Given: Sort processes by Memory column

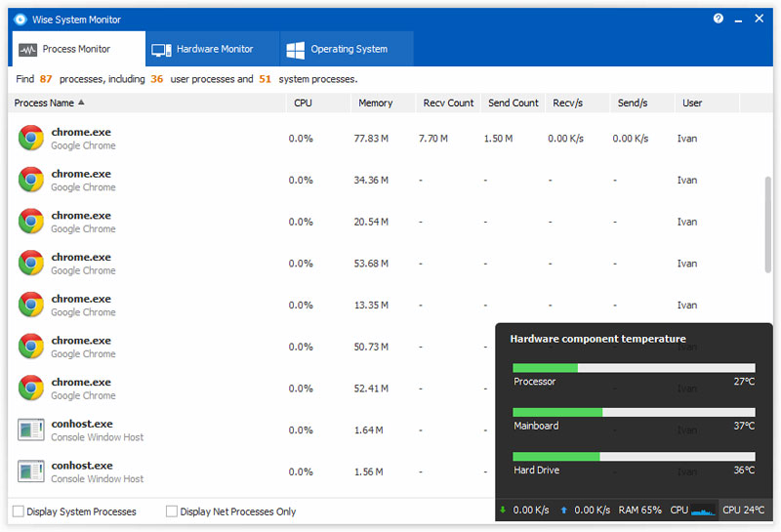Looking at the screenshot, I should (x=375, y=102).
